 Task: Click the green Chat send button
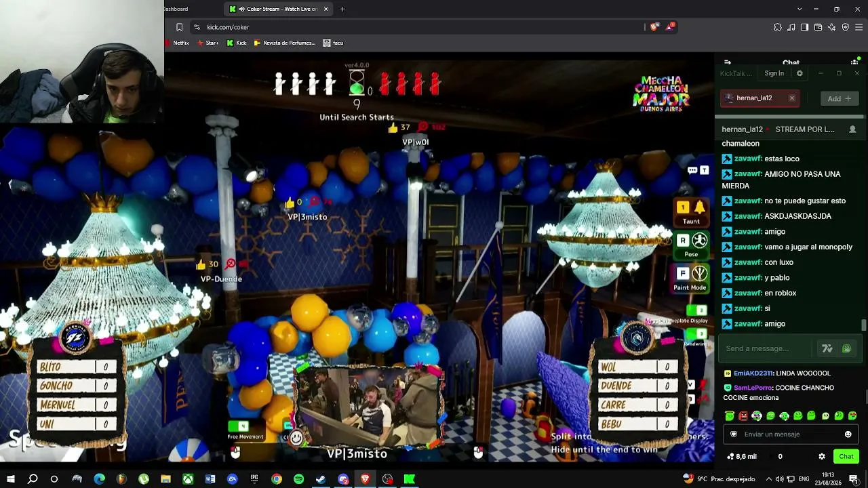(846, 457)
